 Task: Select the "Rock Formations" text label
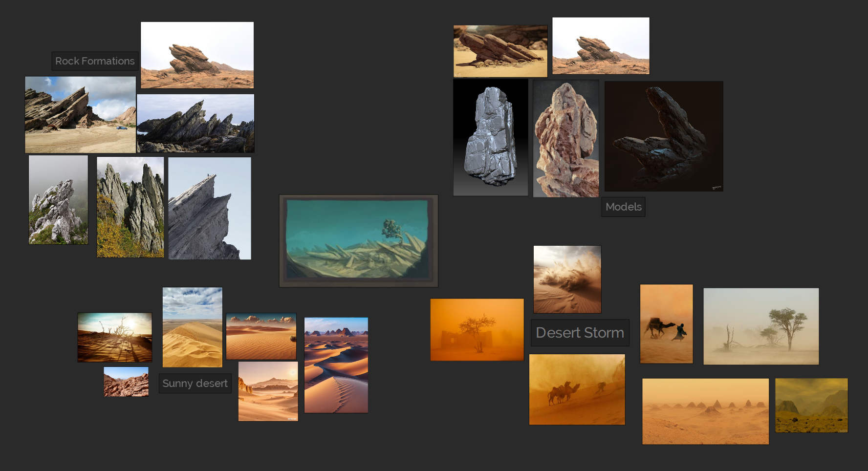(95, 61)
